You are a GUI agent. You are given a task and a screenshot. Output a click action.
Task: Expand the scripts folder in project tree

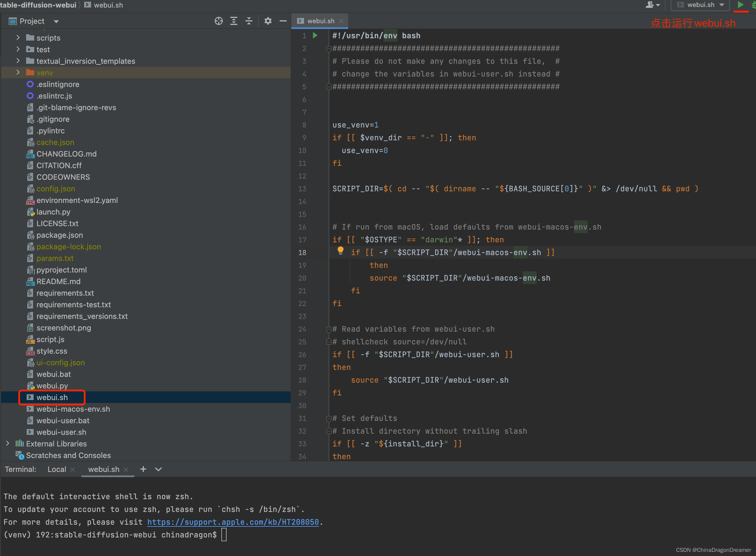click(x=18, y=37)
